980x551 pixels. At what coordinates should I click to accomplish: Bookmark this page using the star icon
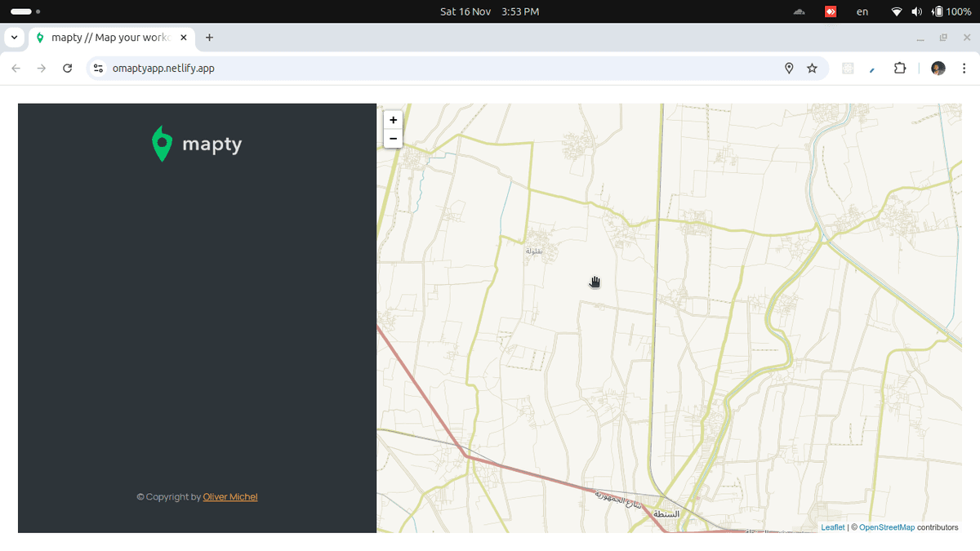[x=813, y=69]
